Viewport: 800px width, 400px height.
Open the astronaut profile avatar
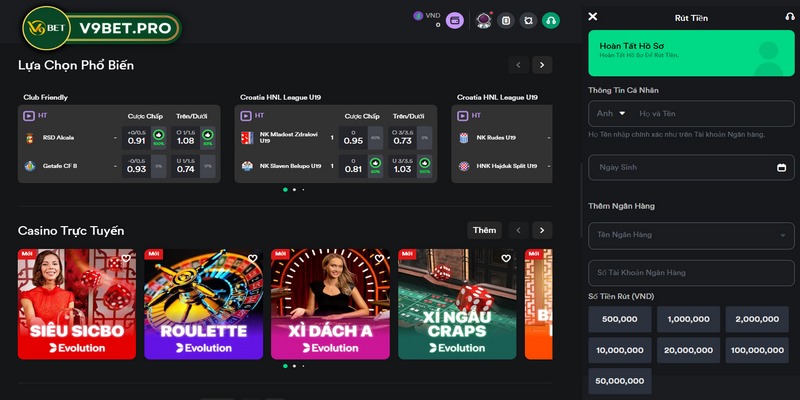483,19
